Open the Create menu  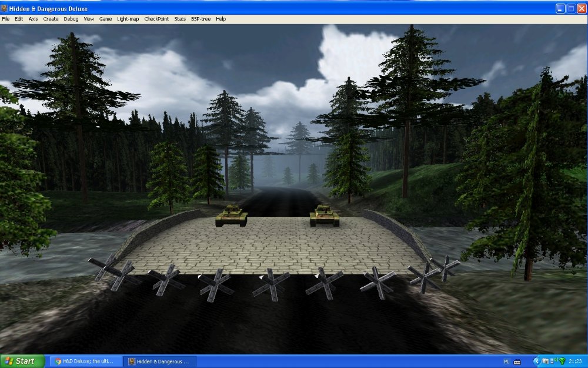[x=51, y=19]
